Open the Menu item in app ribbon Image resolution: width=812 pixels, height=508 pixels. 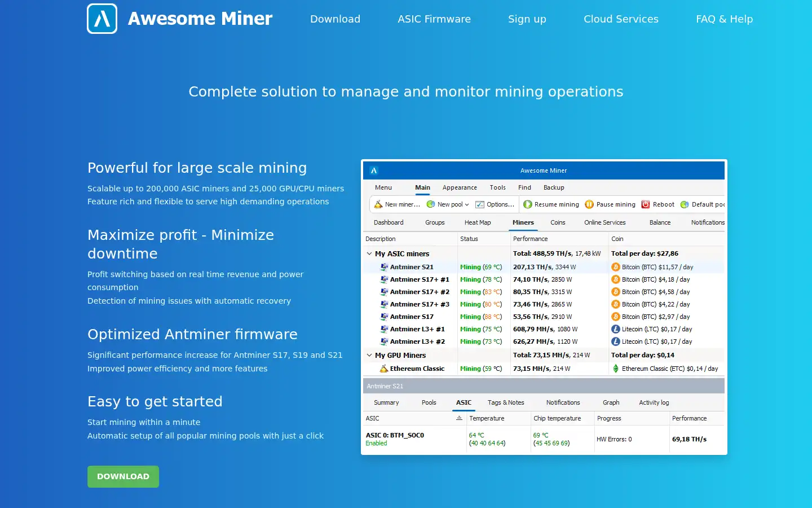(383, 187)
